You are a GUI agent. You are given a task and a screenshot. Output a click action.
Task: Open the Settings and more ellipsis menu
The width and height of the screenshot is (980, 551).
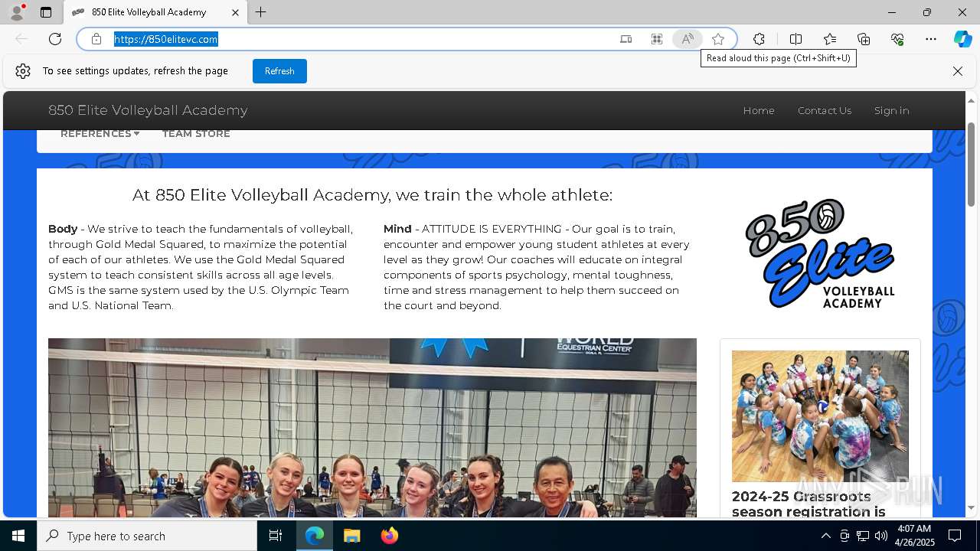click(x=931, y=39)
